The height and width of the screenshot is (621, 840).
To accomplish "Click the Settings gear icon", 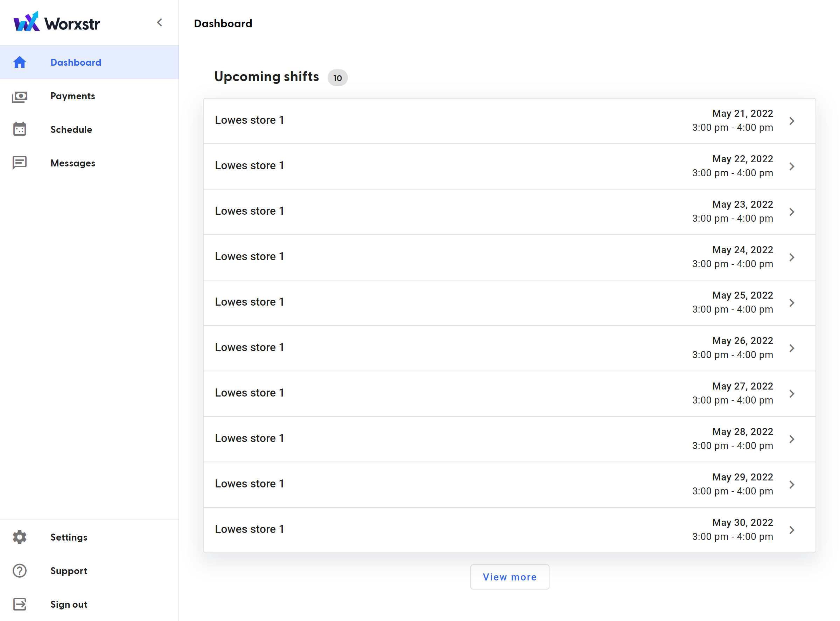I will [20, 537].
